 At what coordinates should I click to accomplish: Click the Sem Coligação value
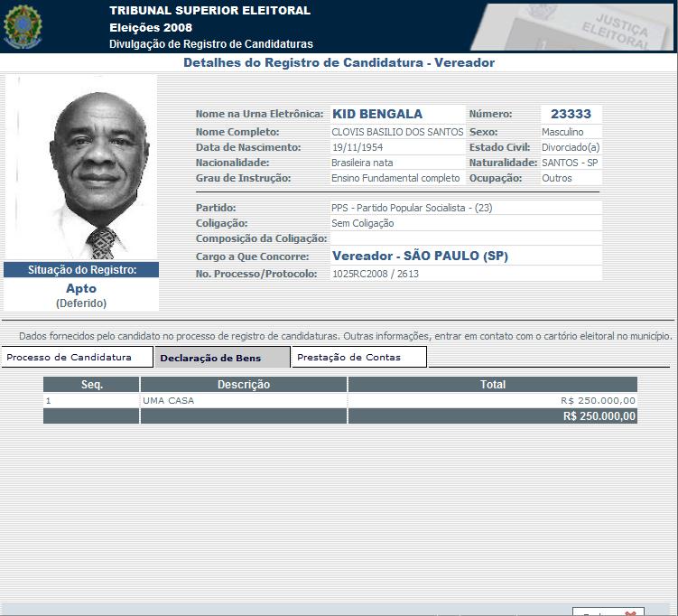363,223
